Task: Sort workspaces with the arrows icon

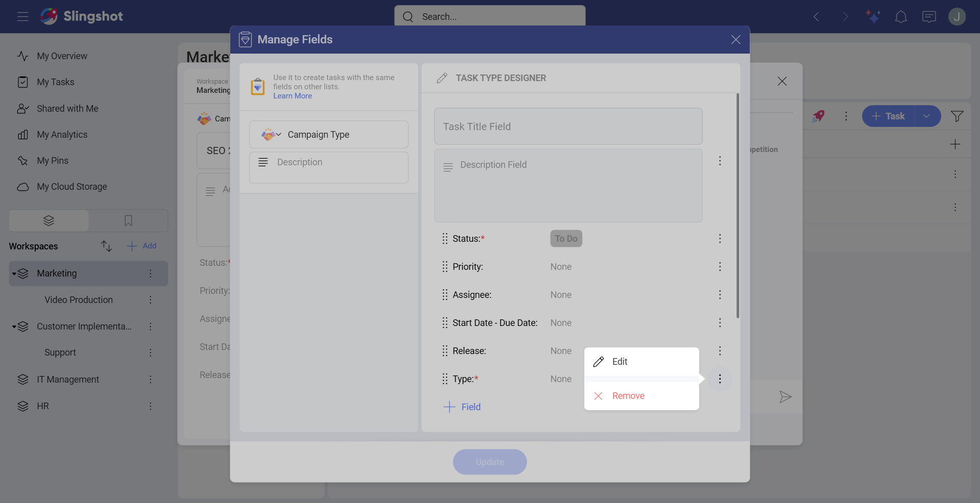Action: point(106,246)
